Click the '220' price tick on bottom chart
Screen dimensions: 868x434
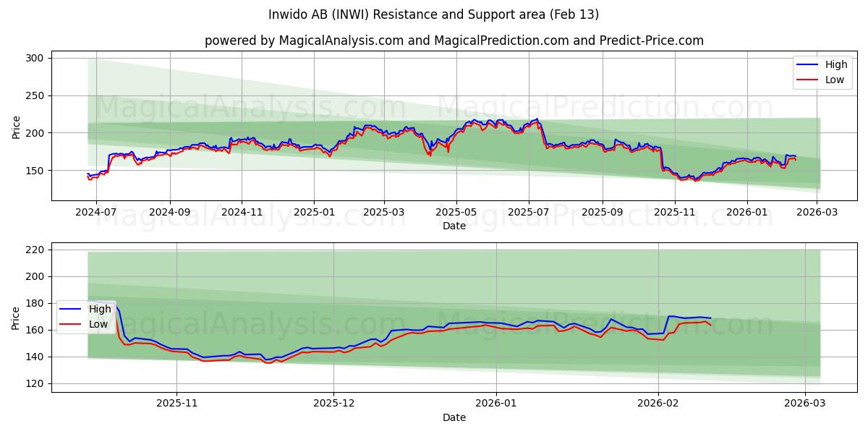click(37, 250)
